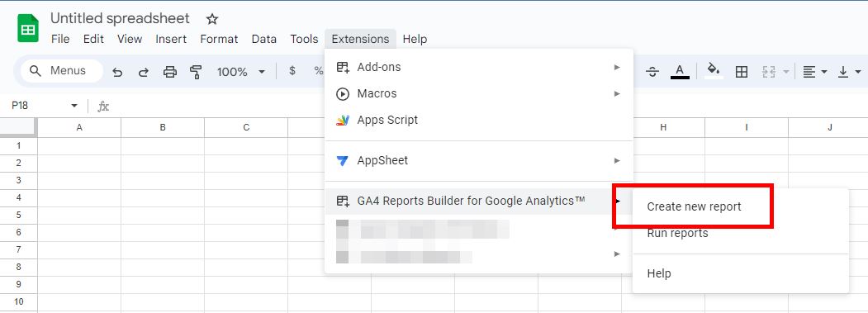The height and width of the screenshot is (313, 868).
Task: Open the Format menu
Action: click(219, 40)
